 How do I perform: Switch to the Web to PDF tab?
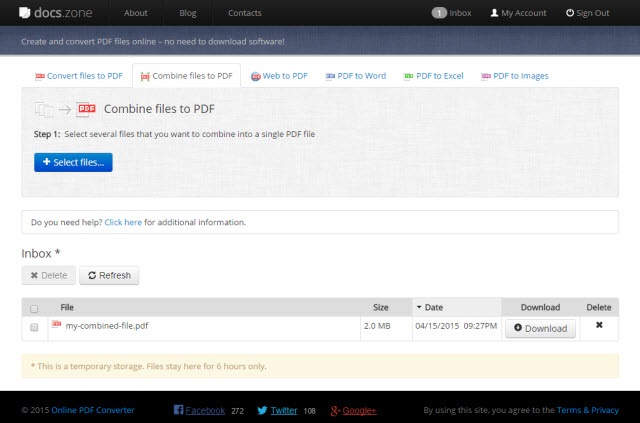pos(279,76)
